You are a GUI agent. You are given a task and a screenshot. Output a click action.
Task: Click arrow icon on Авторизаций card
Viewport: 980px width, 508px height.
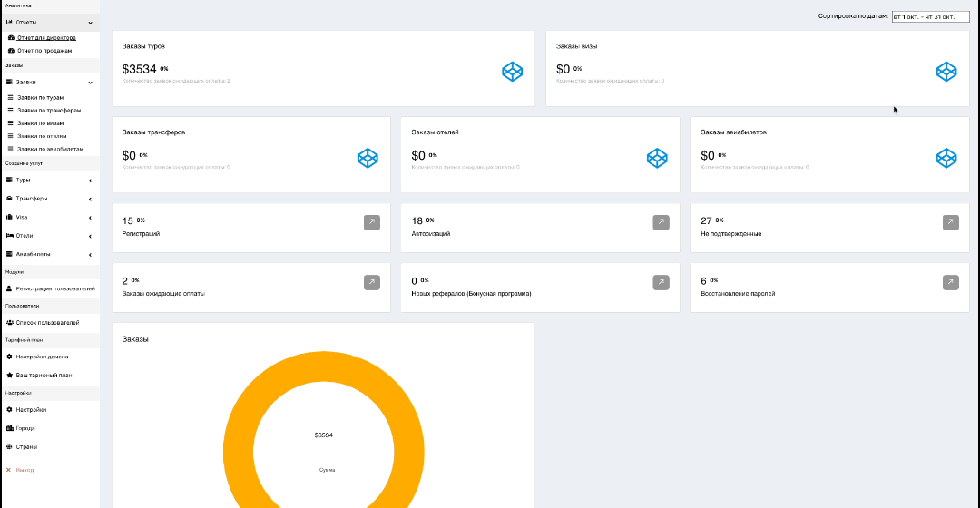click(661, 222)
